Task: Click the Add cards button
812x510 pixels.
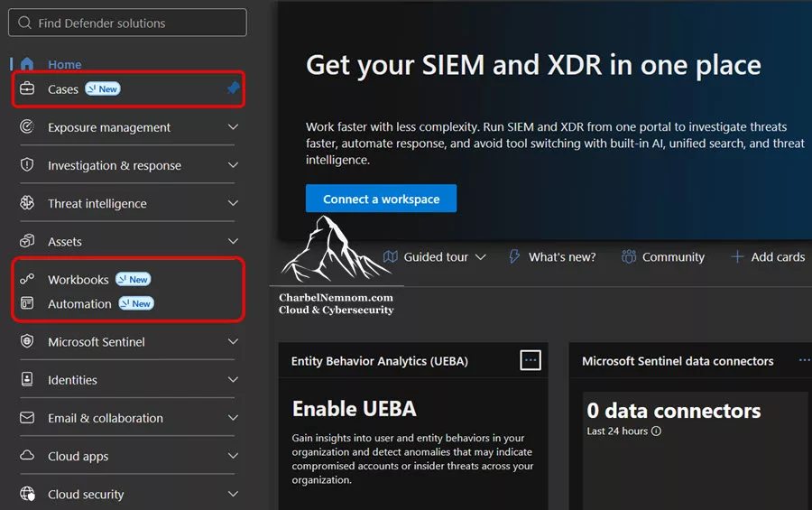Action: click(x=768, y=256)
